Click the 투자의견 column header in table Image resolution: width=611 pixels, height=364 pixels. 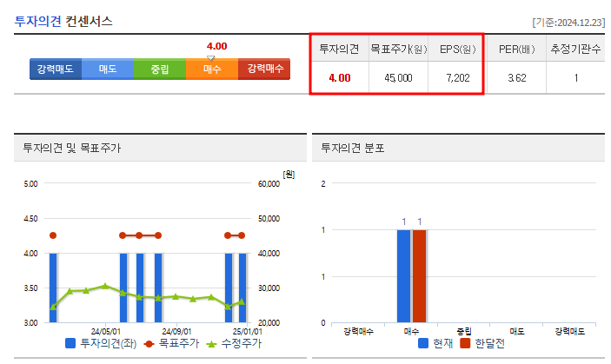click(339, 49)
